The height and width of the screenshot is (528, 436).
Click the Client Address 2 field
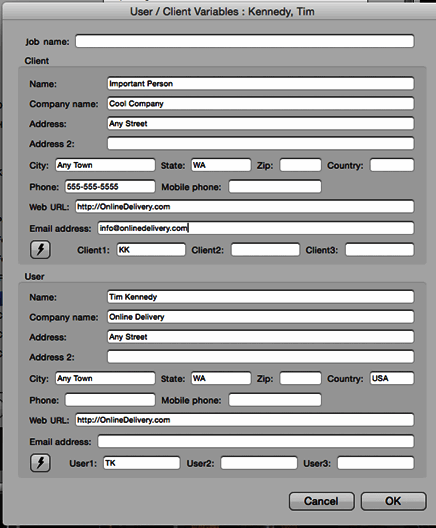pos(261,143)
